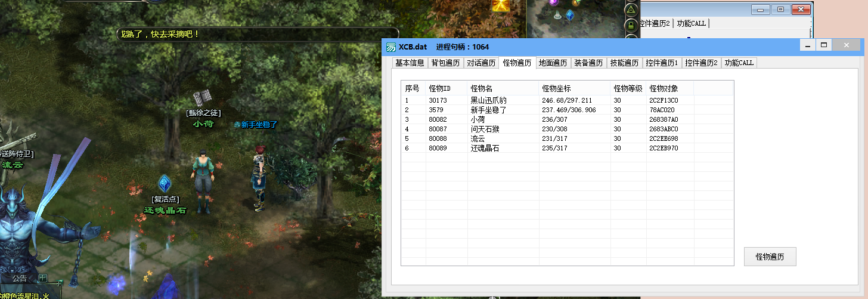Click the scroll icon above NPC 小荷
This screenshot has width=868, height=299.
coord(203,98)
